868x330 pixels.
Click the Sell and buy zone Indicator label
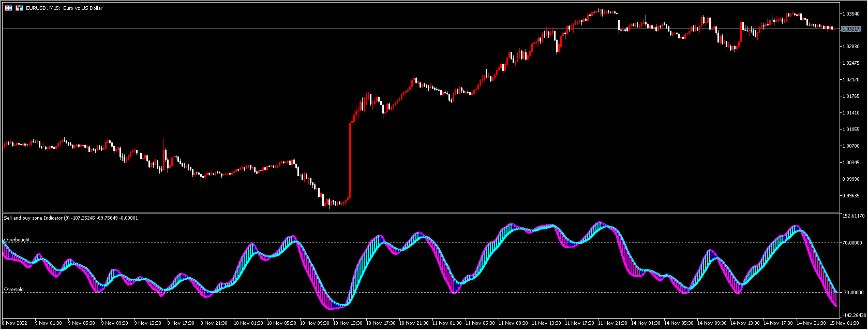click(71, 218)
